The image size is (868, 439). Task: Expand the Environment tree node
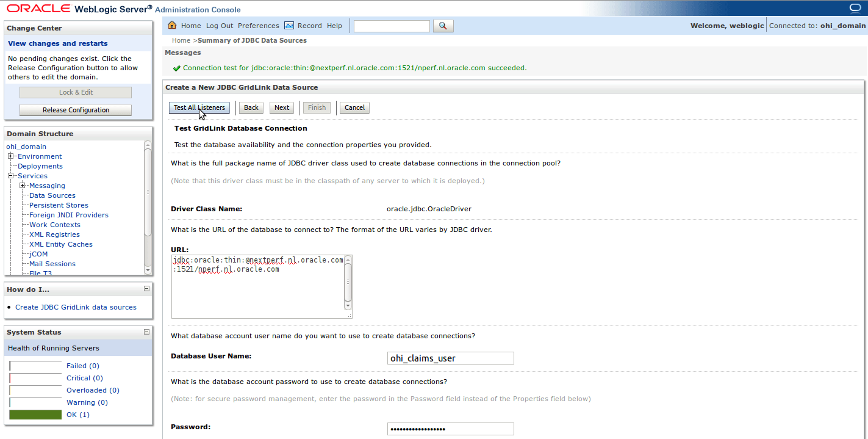pyautogui.click(x=11, y=156)
